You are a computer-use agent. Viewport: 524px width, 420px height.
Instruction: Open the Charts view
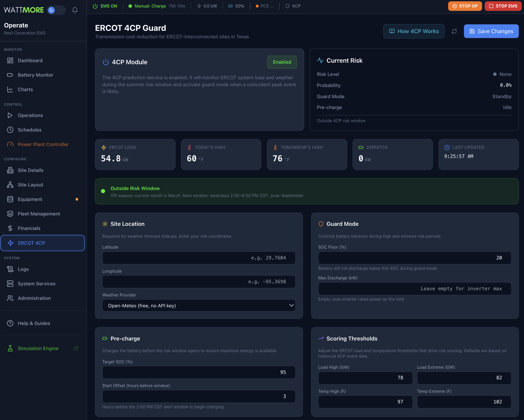(x=25, y=89)
